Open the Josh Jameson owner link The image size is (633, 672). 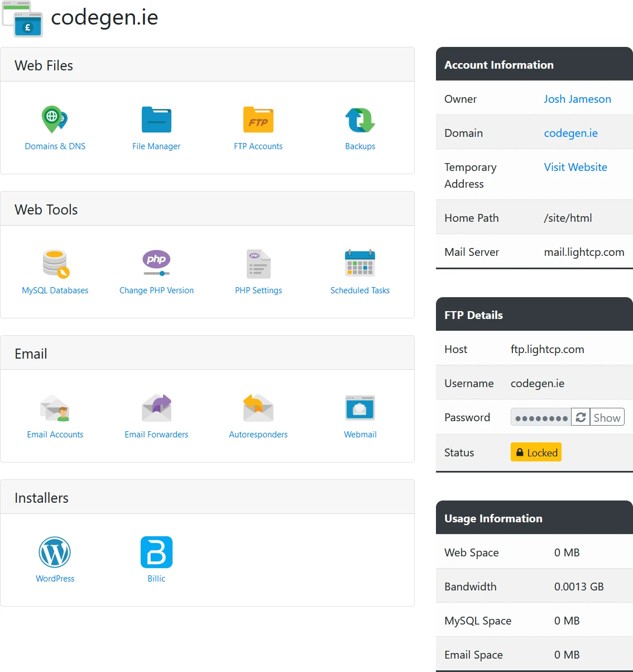577,99
